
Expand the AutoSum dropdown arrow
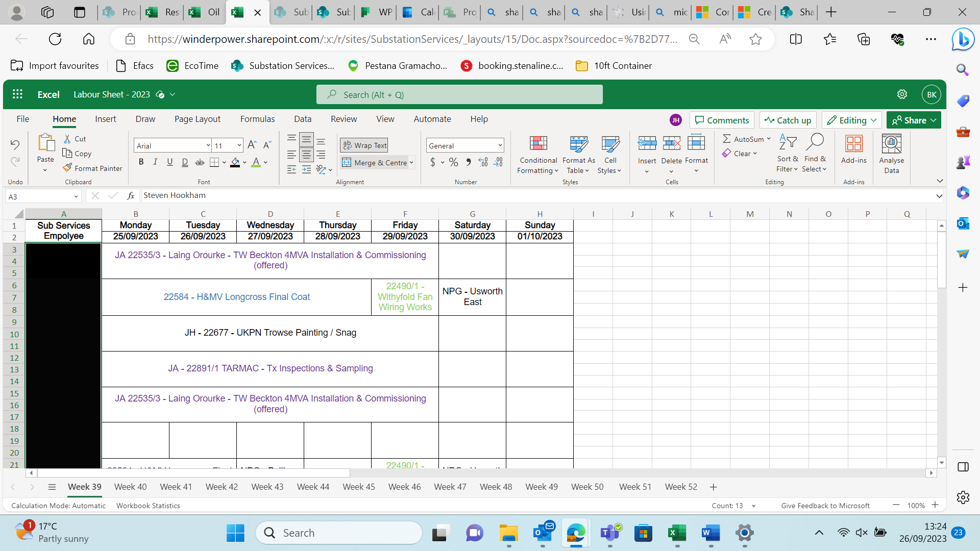point(769,139)
